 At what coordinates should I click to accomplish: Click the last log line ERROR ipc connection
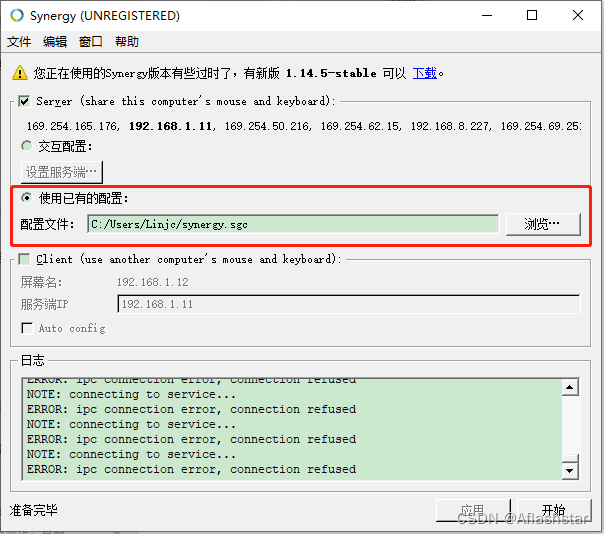click(x=191, y=469)
